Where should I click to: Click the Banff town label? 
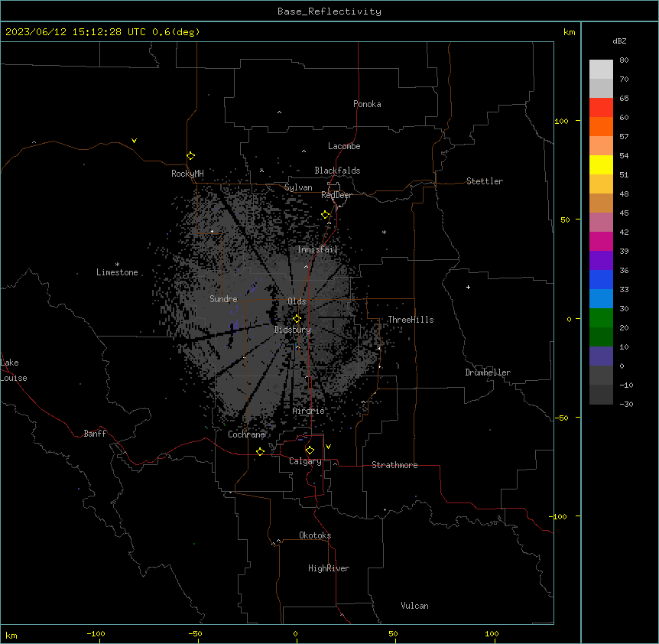point(95,434)
